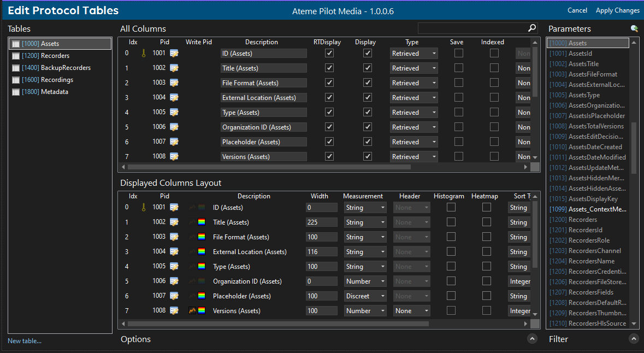This screenshot has width=644, height=353.
Task: Uncheck RTDisplay for ID (Assets)
Action: (329, 52)
